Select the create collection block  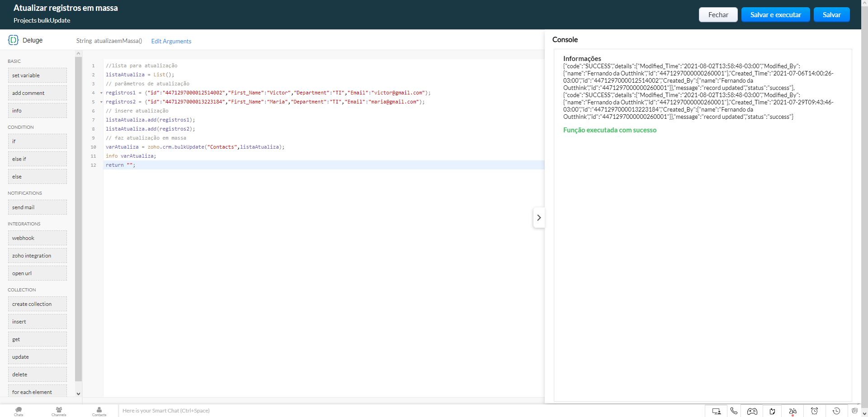[x=37, y=304]
